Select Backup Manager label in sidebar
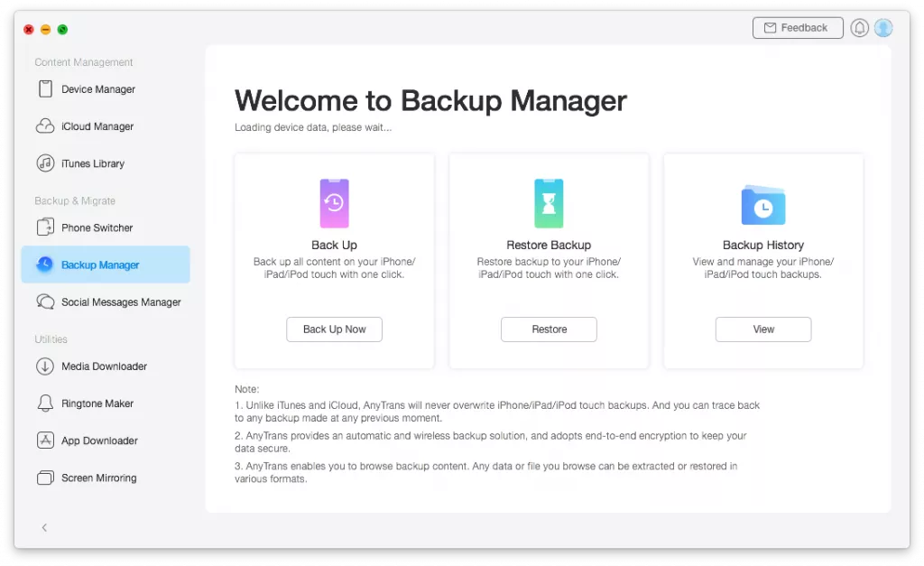This screenshot has height=566, width=924. (x=100, y=264)
